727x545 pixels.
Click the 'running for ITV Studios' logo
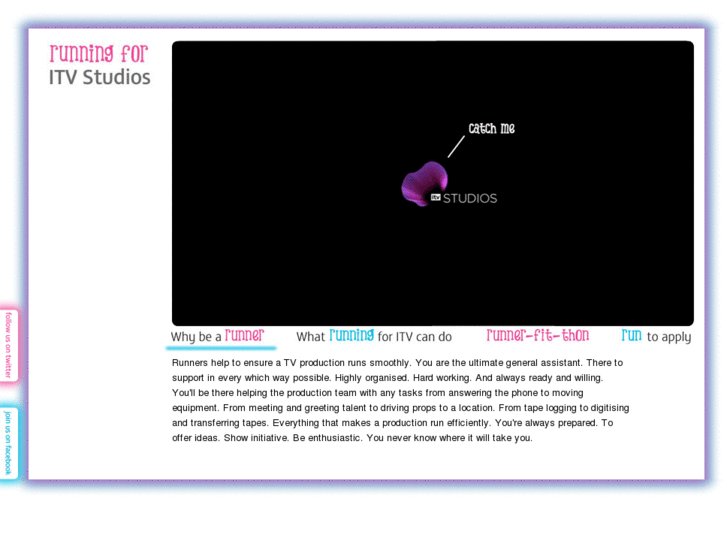[x=100, y=65]
